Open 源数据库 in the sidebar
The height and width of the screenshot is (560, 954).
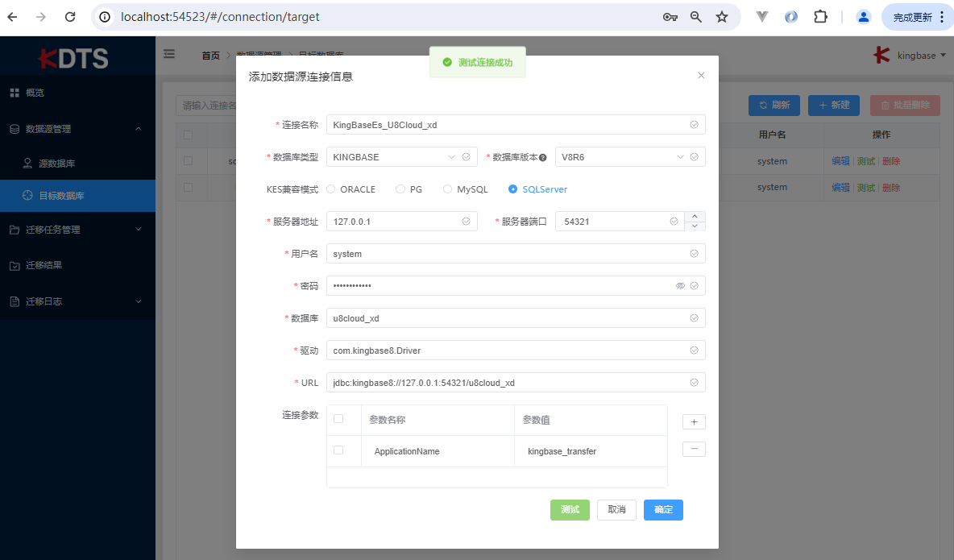pos(56,164)
